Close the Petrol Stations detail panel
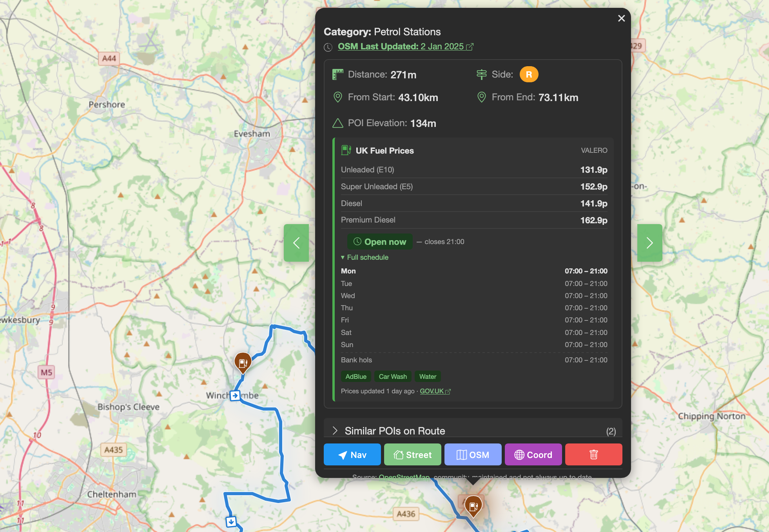 tap(621, 18)
